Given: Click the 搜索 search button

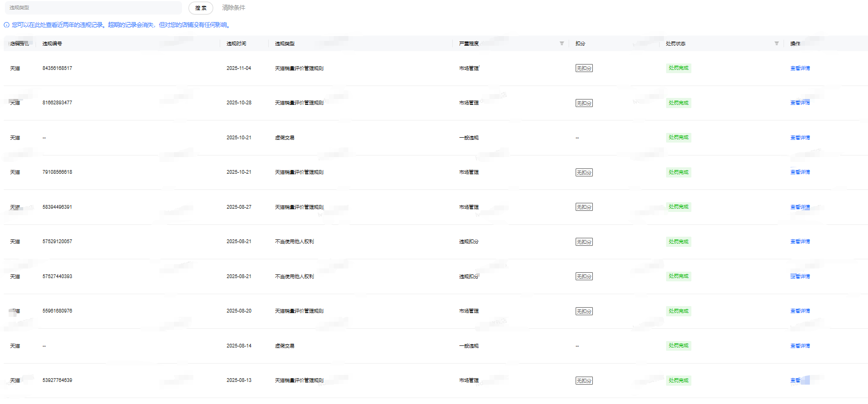Looking at the screenshot, I should 200,8.
